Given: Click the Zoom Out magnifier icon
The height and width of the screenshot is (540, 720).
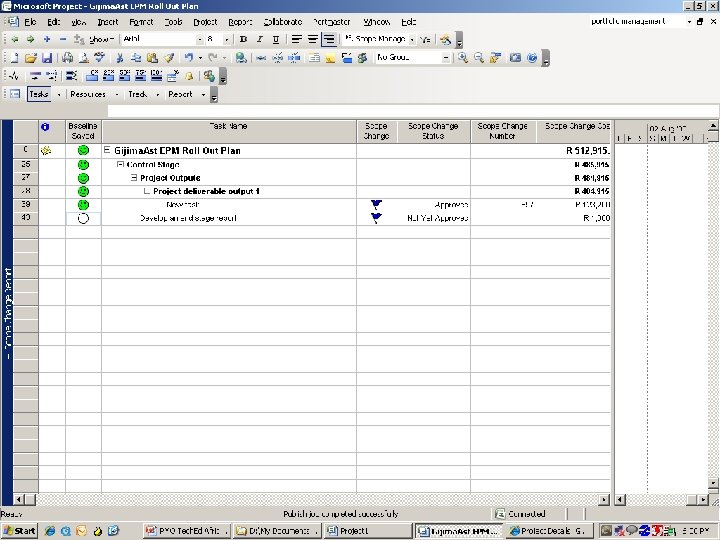Looking at the screenshot, I should click(479, 58).
